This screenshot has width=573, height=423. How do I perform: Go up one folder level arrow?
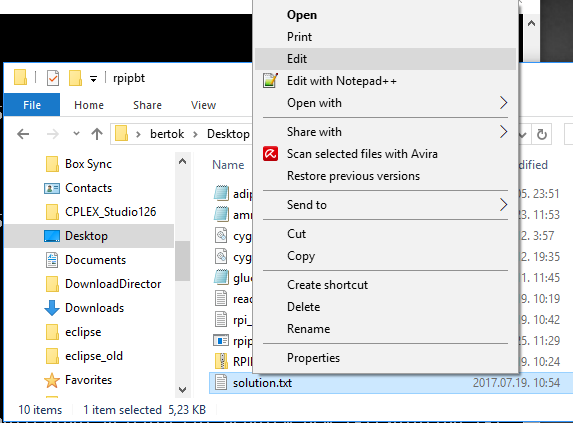pyautogui.click(x=97, y=134)
